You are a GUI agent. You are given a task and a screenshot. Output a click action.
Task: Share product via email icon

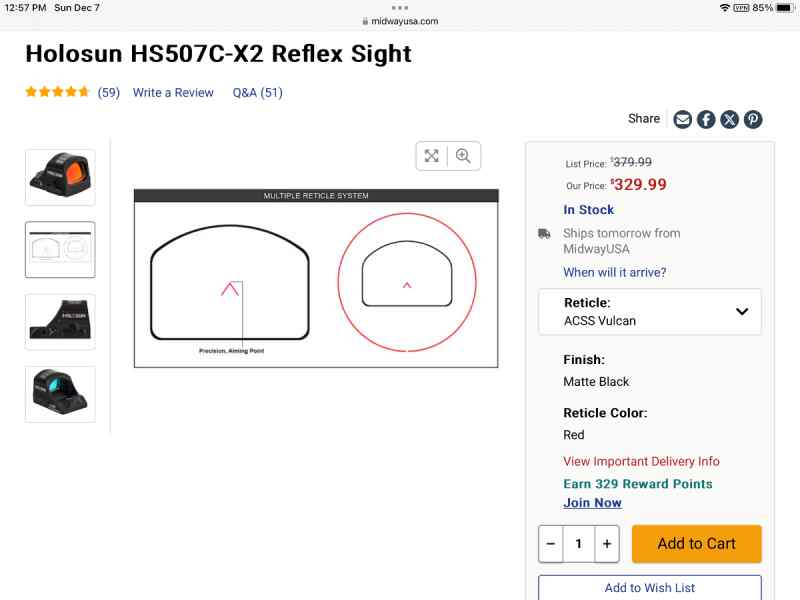click(x=683, y=119)
